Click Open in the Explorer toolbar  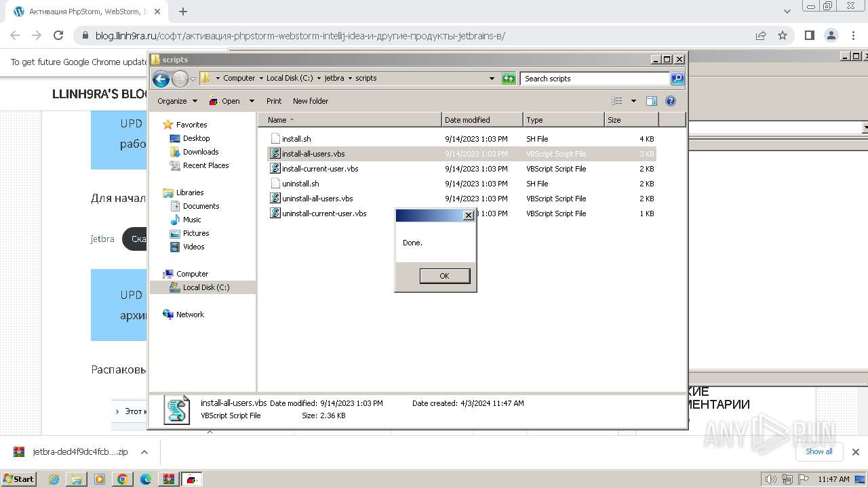coord(225,101)
